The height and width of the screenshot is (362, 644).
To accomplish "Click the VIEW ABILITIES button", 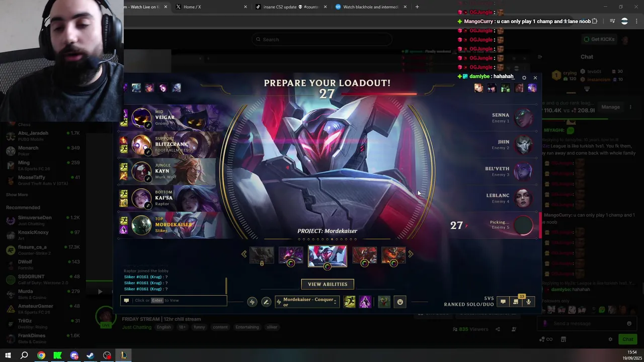I will [328, 284].
